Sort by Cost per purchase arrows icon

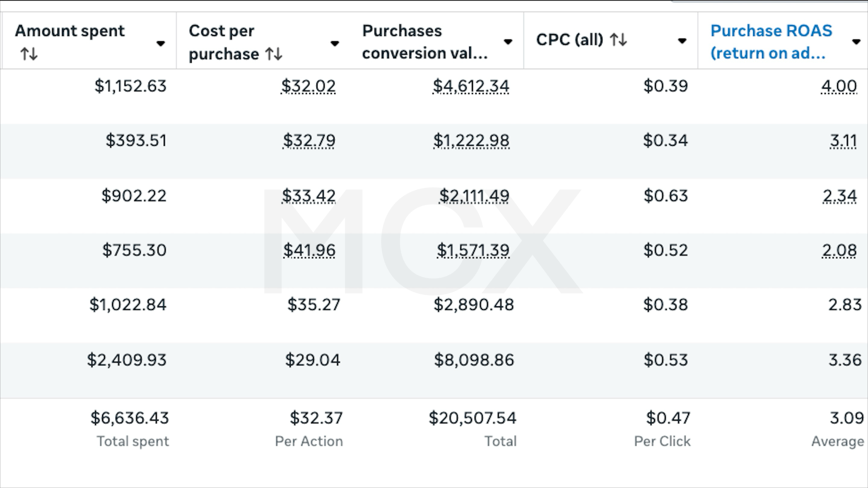(x=274, y=54)
